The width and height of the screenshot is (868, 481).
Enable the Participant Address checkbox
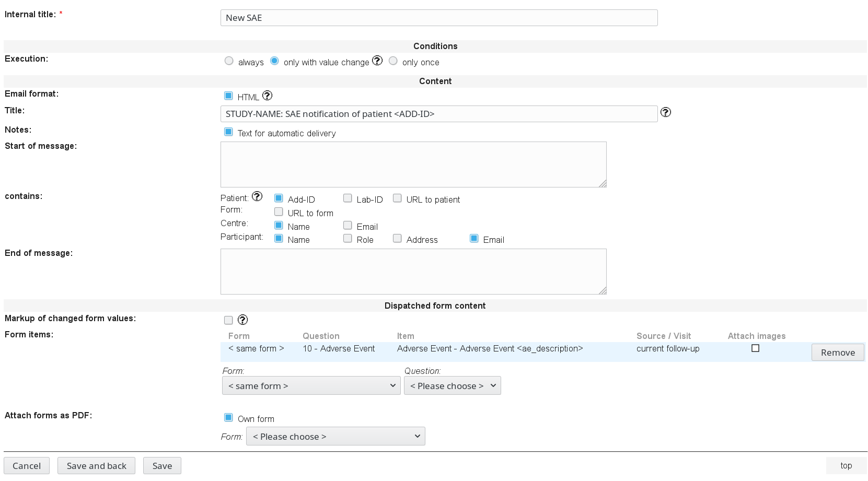pyautogui.click(x=397, y=238)
